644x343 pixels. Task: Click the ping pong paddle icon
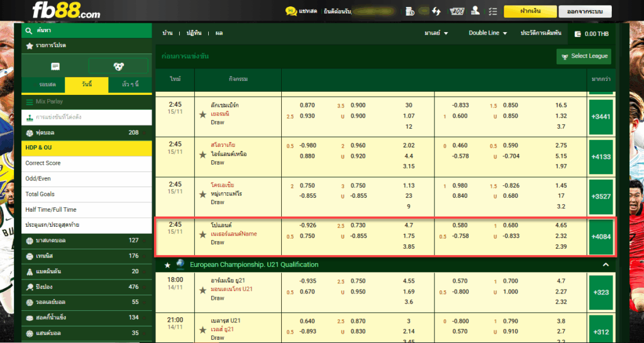point(30,287)
